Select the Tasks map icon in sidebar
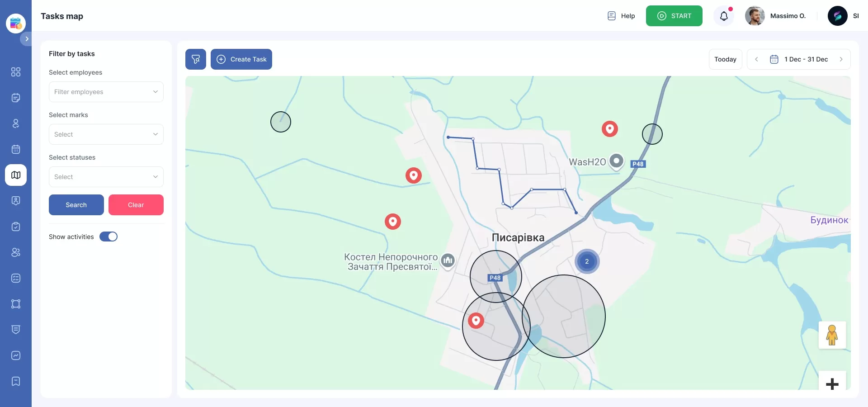The image size is (868, 407). (x=16, y=175)
